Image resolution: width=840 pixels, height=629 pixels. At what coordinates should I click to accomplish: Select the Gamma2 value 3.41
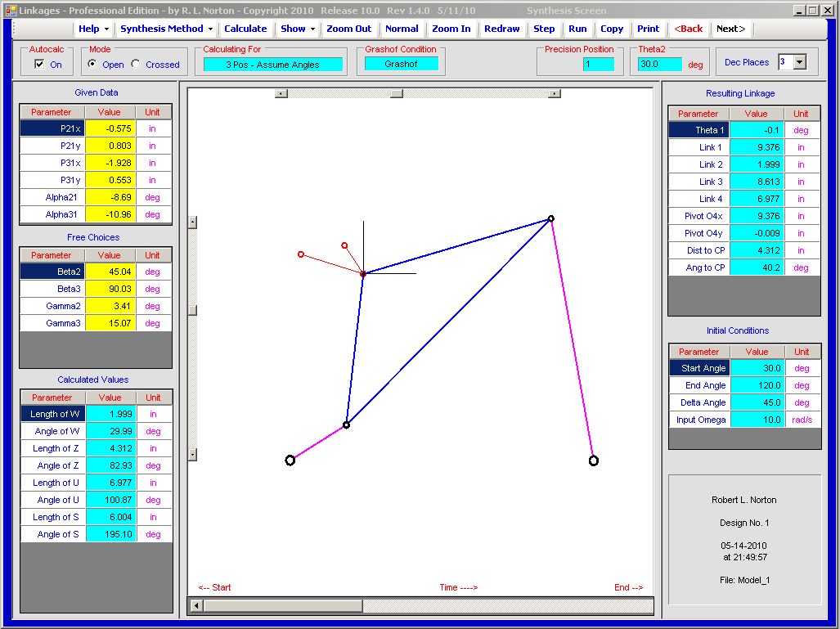(110, 306)
